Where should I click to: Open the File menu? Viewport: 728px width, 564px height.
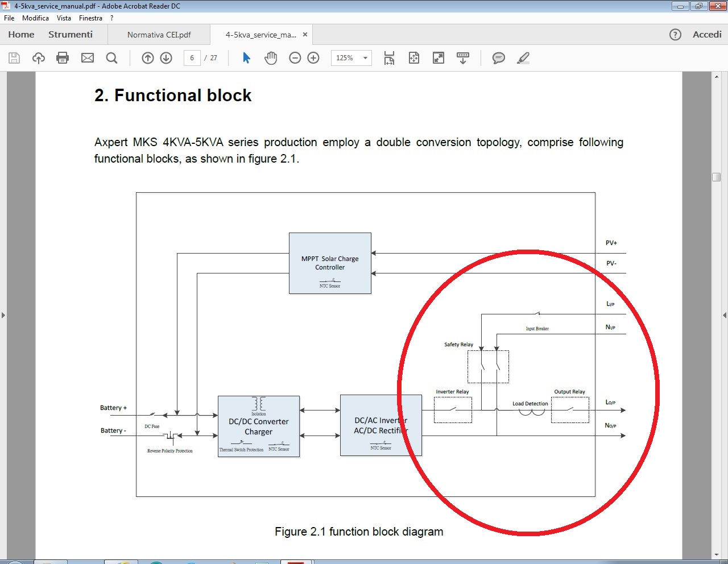[9, 18]
